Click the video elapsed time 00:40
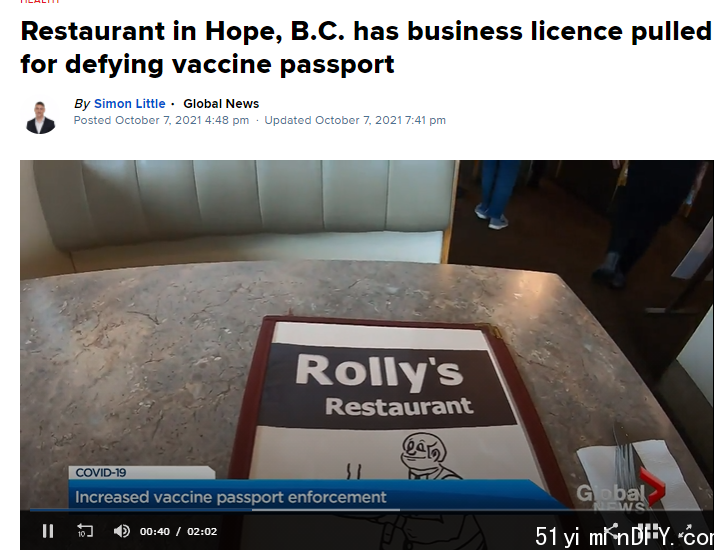This screenshot has width=727, height=553. click(155, 531)
